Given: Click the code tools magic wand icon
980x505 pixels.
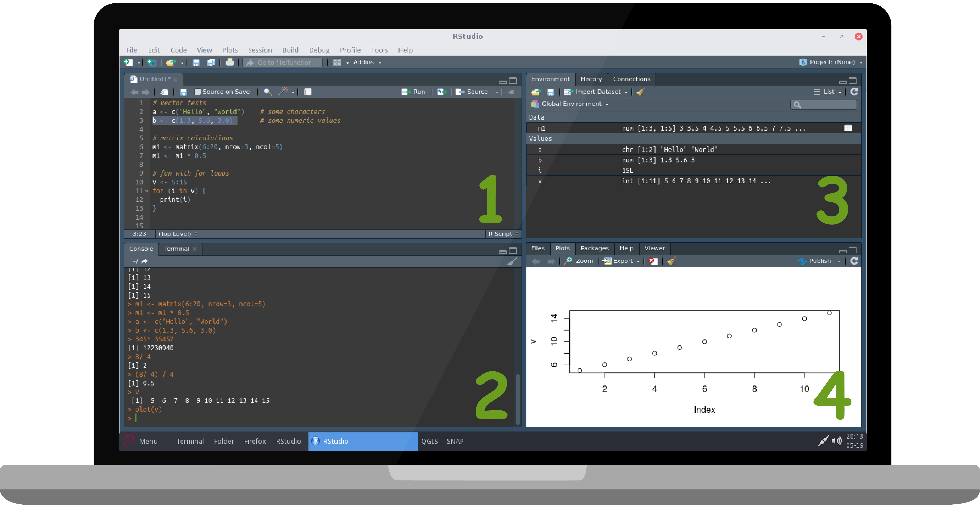Looking at the screenshot, I should [x=283, y=92].
